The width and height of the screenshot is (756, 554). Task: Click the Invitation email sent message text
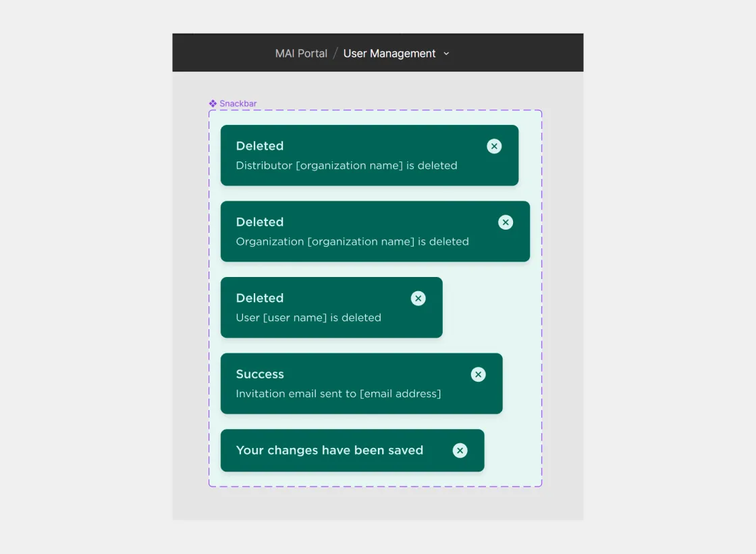(x=338, y=394)
